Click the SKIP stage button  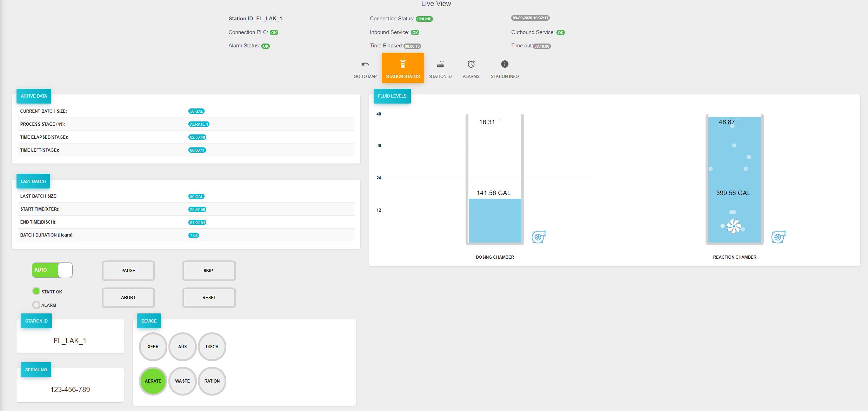[209, 271]
